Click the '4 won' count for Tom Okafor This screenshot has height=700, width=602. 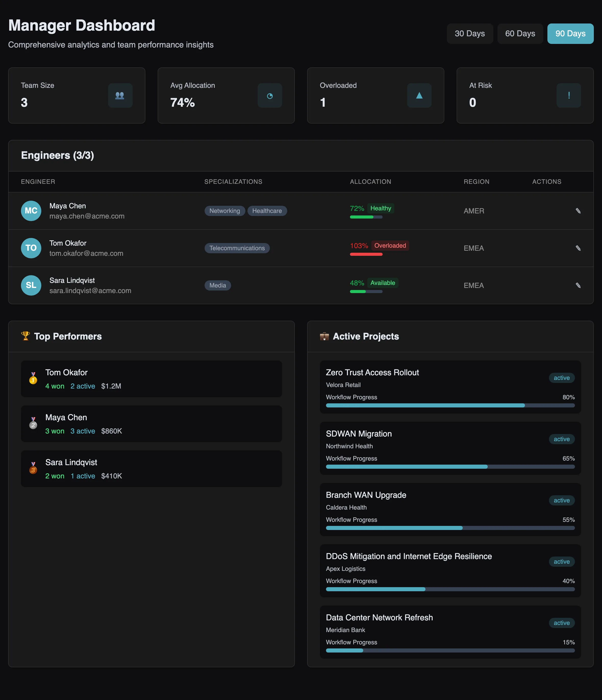55,386
